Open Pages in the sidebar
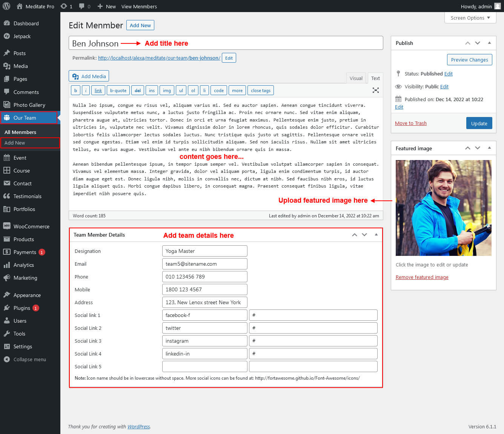 [x=30, y=79]
